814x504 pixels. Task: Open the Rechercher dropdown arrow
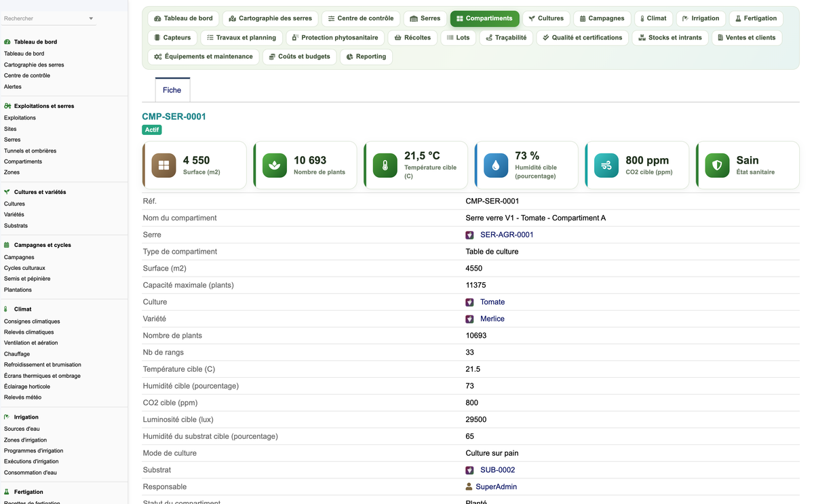(91, 18)
